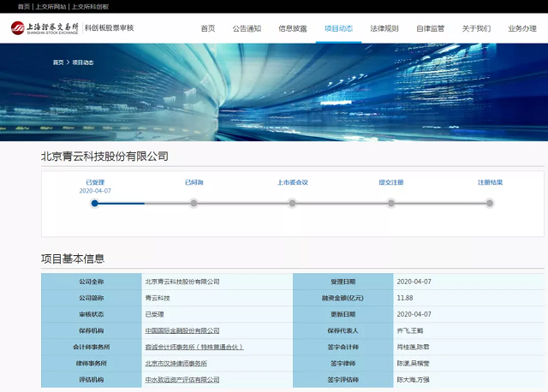Screen dimensions: 548x392
Task: Click the 北京青云科技股份有限公司 page heading
Action: [x=104, y=156]
